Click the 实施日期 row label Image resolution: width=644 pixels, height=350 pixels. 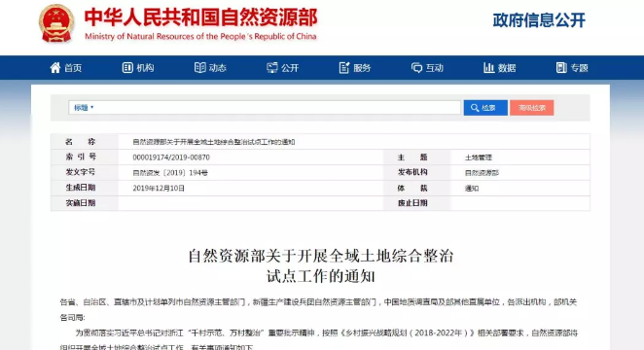click(81, 202)
